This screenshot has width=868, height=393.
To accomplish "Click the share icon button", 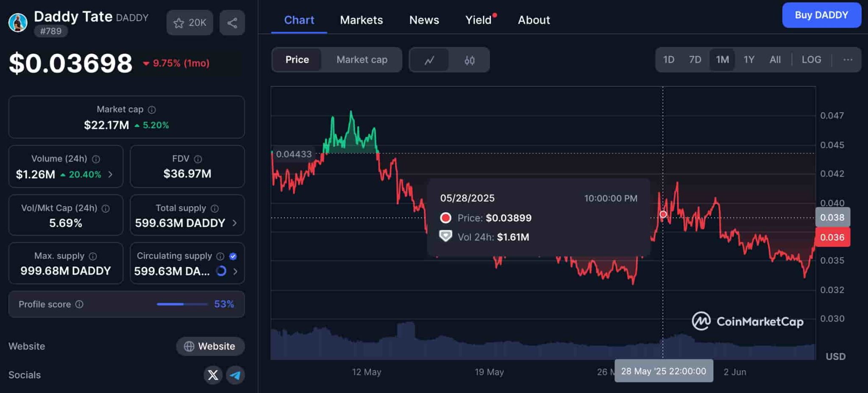I will [232, 23].
